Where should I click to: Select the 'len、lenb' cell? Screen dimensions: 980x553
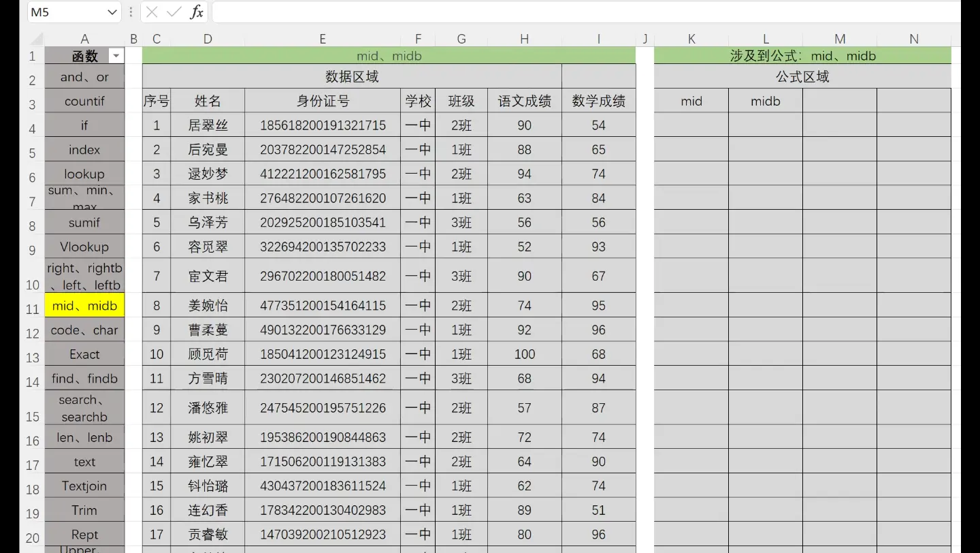84,437
